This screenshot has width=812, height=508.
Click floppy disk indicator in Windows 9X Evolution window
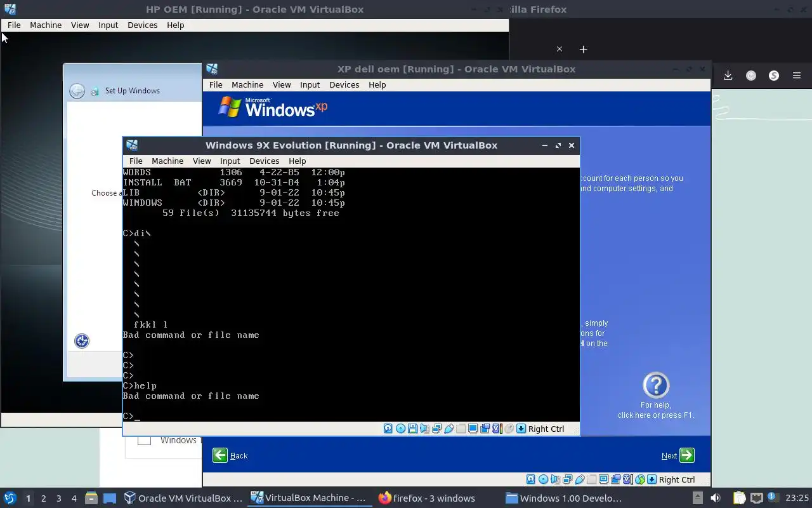pyautogui.click(x=412, y=429)
